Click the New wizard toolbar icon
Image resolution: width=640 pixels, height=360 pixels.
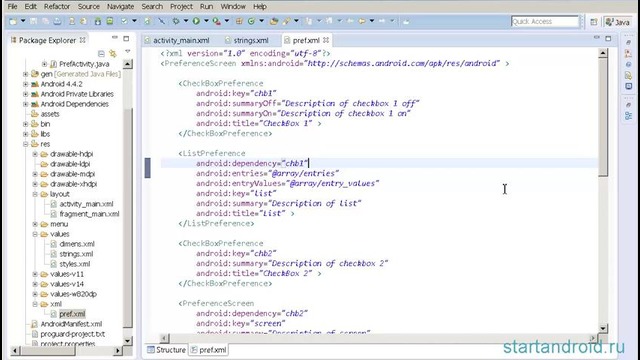[x=13, y=21]
